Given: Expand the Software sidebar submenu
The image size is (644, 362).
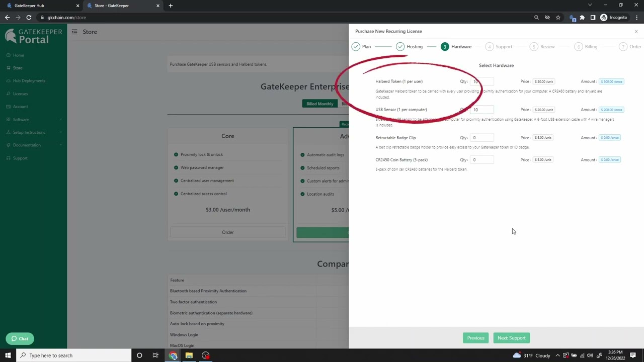Looking at the screenshot, I should pos(33,120).
